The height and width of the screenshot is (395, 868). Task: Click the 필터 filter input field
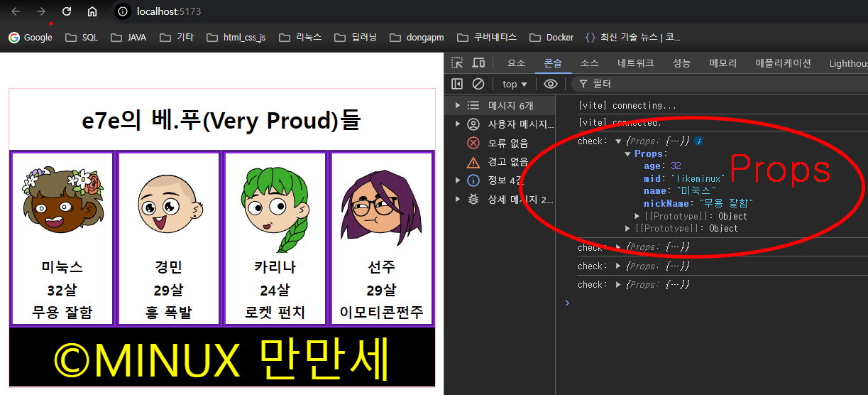coord(720,84)
